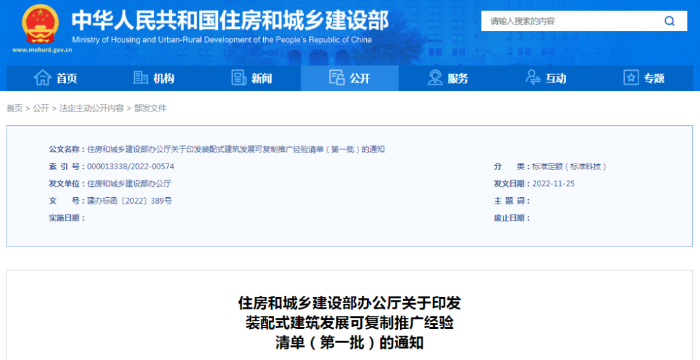
Task: Go to 首页 in breadcrumb
Action: coord(14,108)
